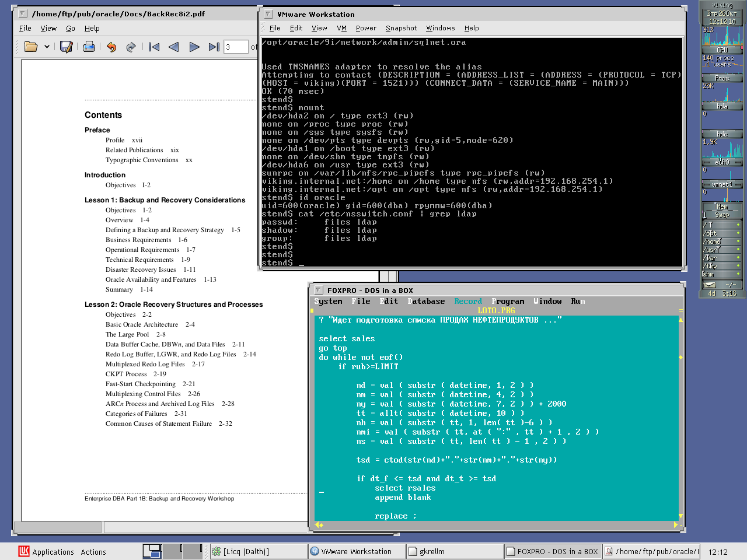Switch to first workspace in the pager
Screen dimensions: 747x560
click(x=152, y=551)
